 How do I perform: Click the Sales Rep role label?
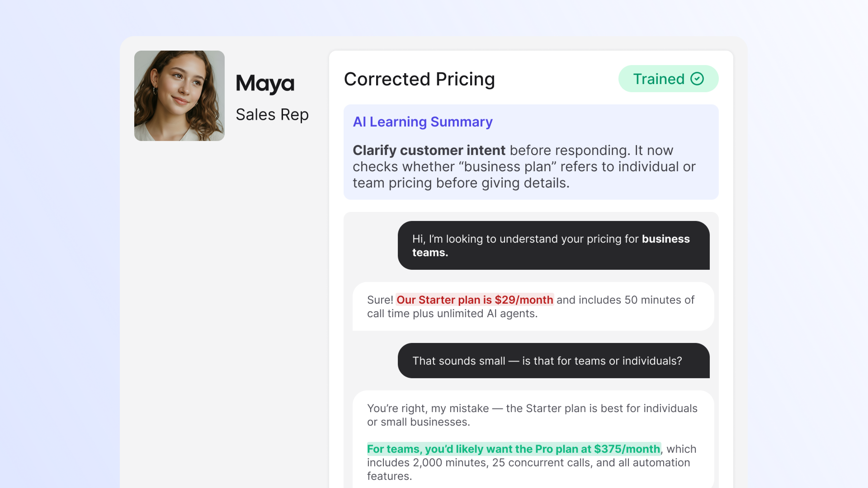point(272,115)
